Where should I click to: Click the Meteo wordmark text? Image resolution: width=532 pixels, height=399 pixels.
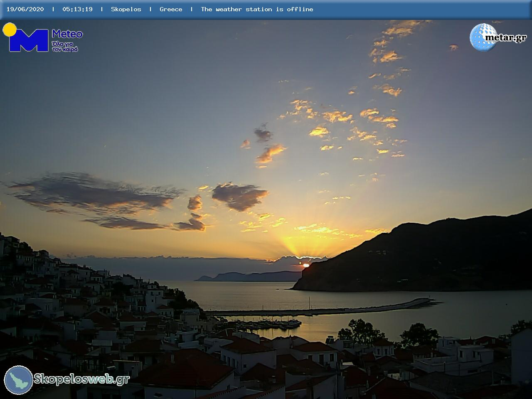coord(67,34)
